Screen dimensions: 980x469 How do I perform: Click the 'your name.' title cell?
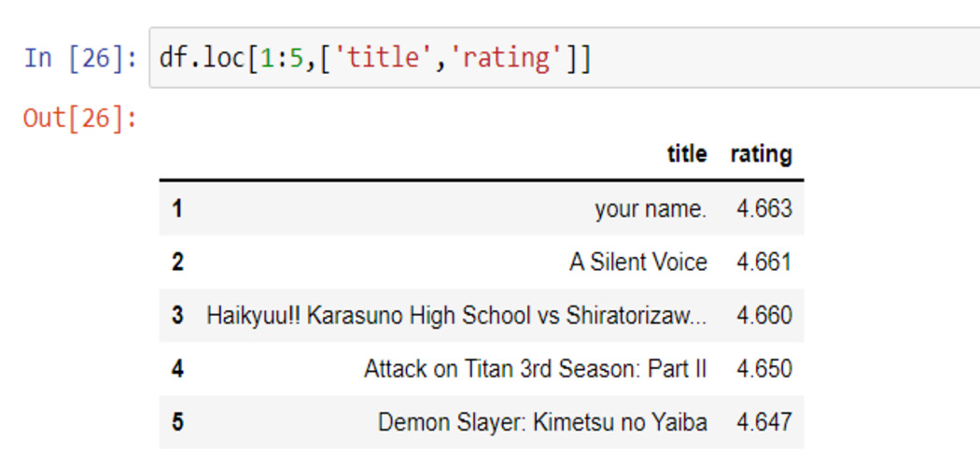click(x=651, y=209)
